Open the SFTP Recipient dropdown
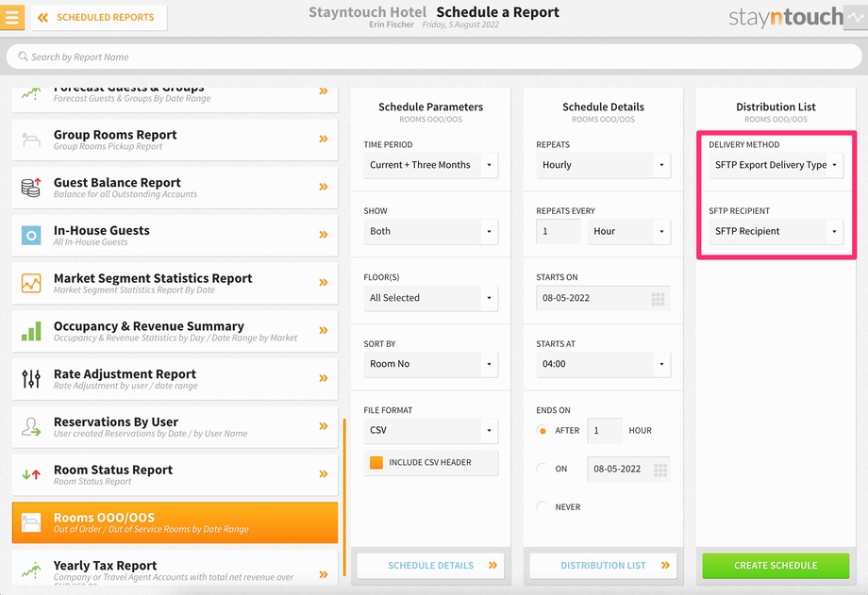868x595 pixels. coord(776,231)
